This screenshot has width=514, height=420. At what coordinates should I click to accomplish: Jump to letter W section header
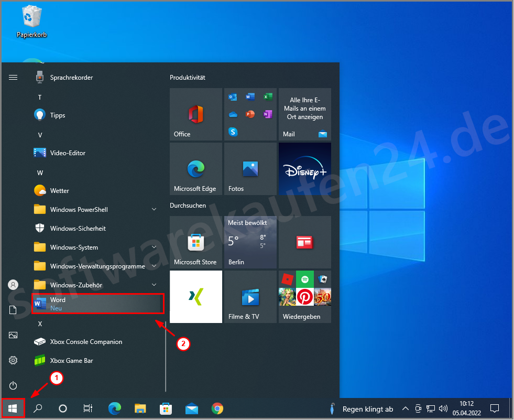[x=40, y=173]
